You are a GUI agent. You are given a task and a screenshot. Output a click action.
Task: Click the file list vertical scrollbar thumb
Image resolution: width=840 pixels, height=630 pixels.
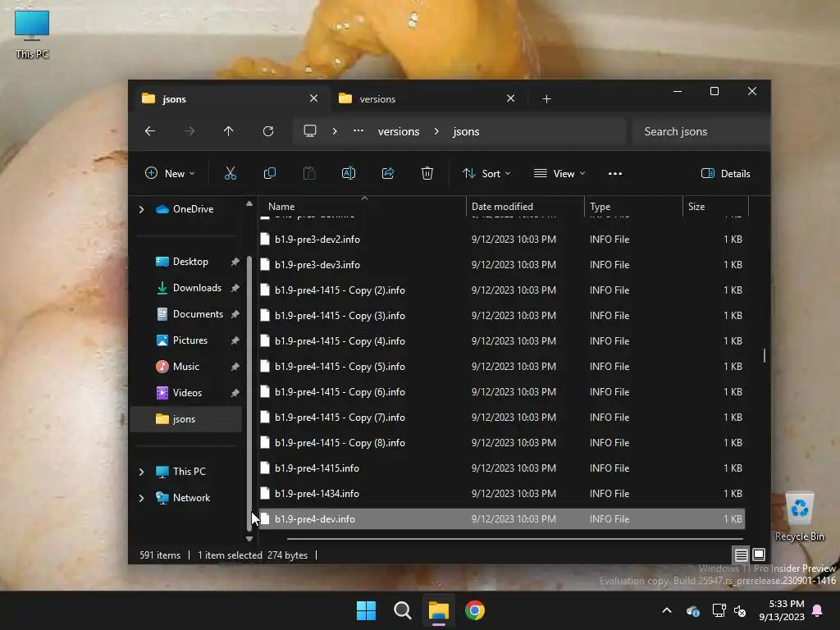764,355
